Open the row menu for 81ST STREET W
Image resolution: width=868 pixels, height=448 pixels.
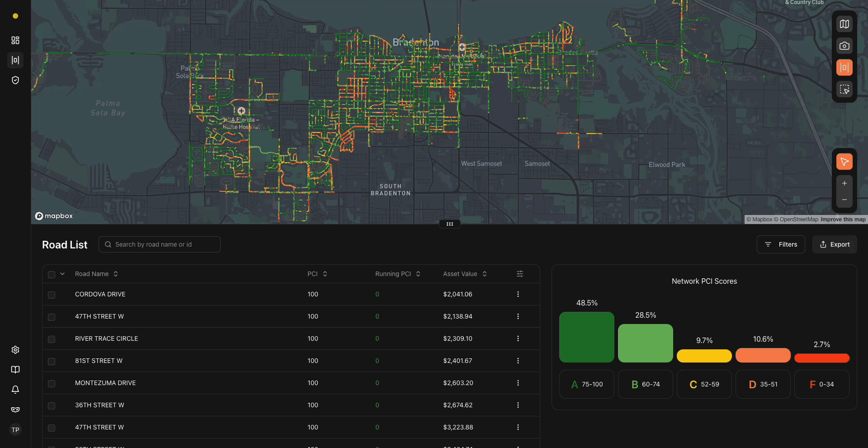click(518, 361)
